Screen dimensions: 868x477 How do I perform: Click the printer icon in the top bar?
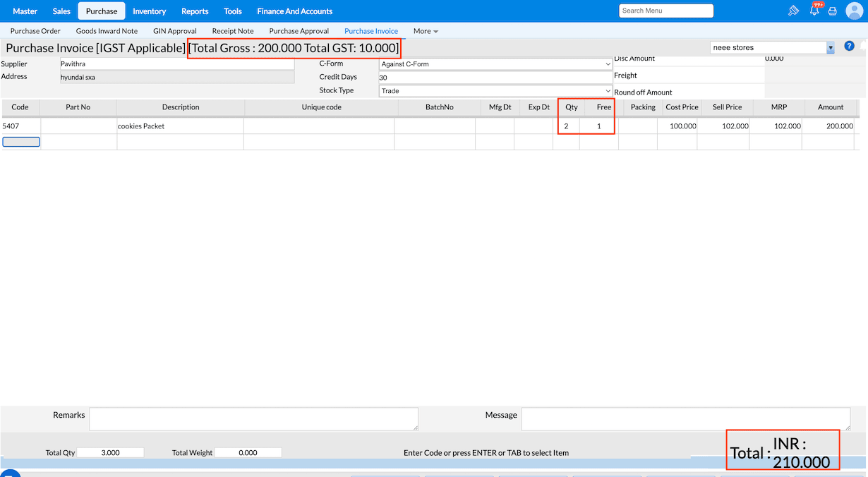[x=833, y=11]
